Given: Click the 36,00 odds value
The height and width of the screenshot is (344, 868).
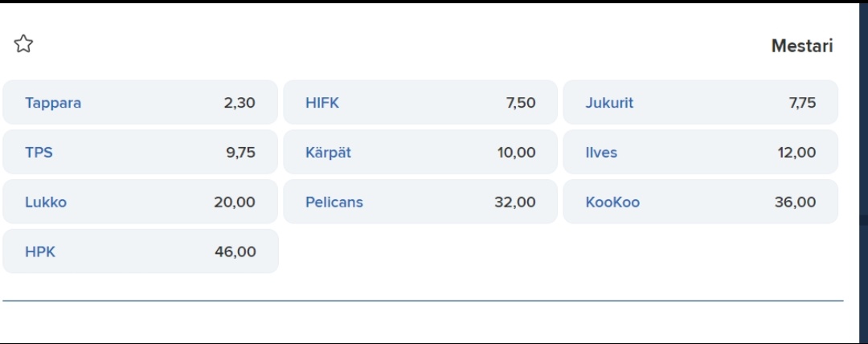Looking at the screenshot, I should 796,203.
